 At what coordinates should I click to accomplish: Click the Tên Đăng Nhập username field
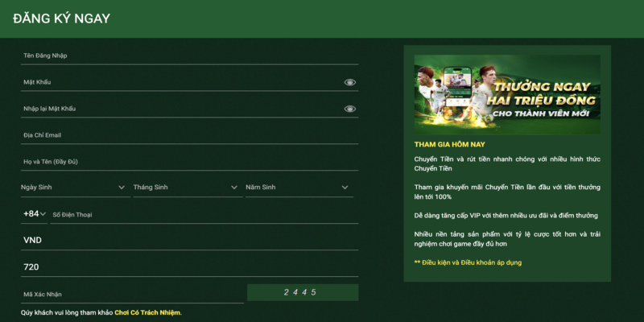coord(189,56)
